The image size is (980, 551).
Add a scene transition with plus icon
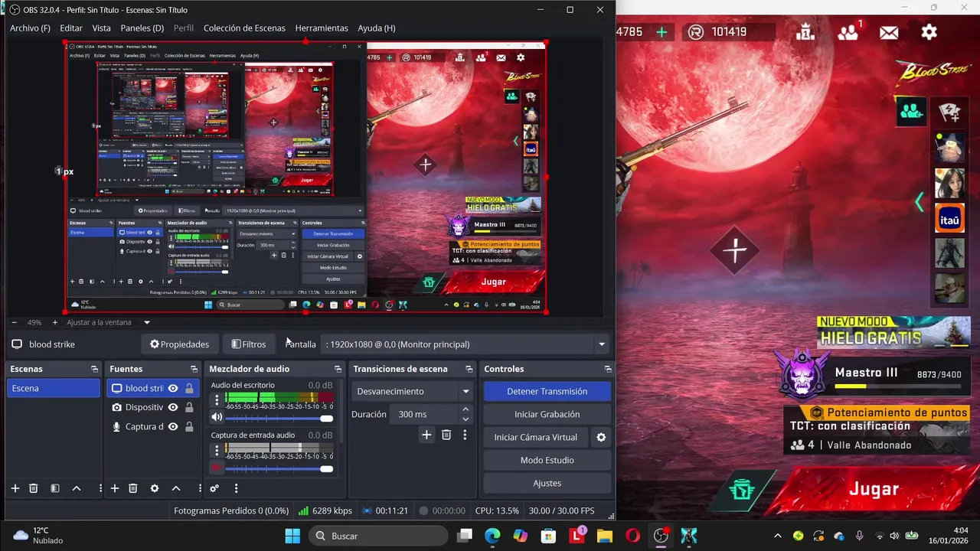[x=426, y=435]
